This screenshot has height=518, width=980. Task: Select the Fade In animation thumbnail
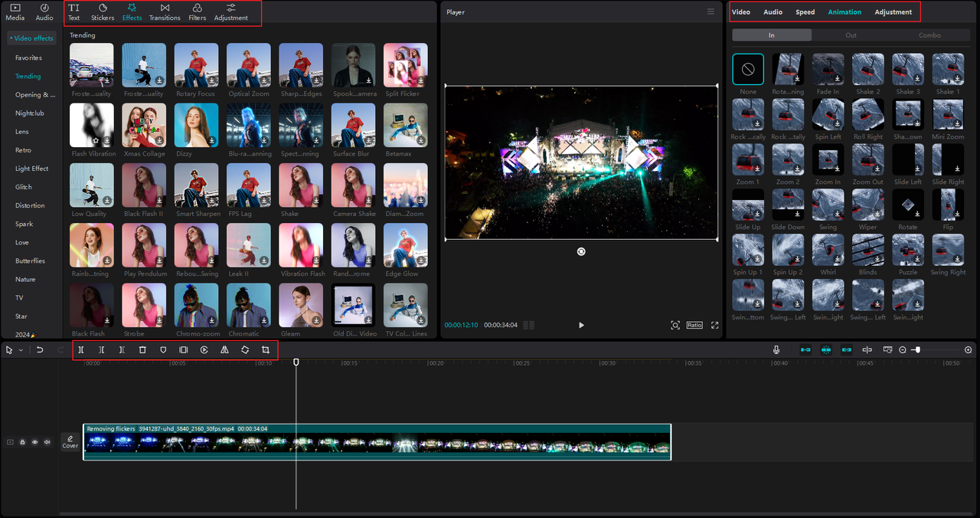click(x=828, y=69)
